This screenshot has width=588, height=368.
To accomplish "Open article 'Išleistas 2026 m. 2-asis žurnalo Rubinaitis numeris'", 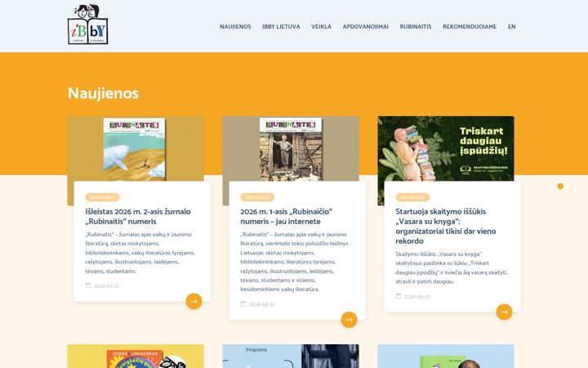I will pyautogui.click(x=138, y=216).
